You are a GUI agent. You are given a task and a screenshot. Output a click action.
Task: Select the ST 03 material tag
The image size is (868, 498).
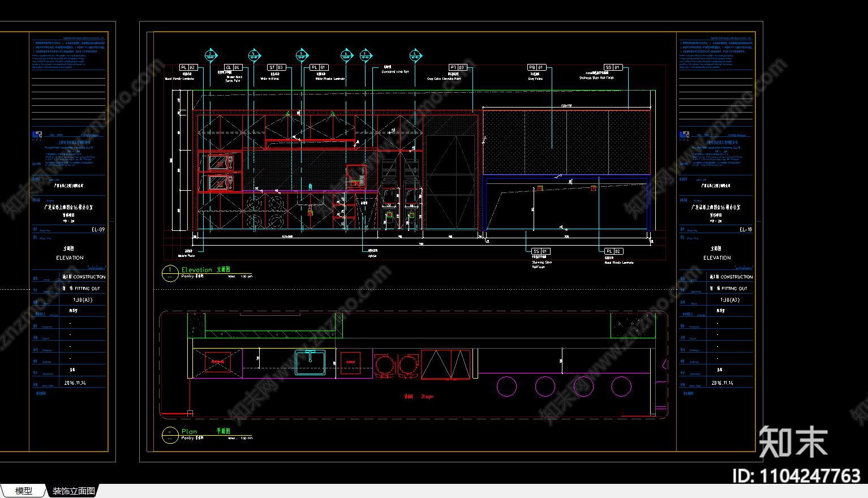[277, 67]
